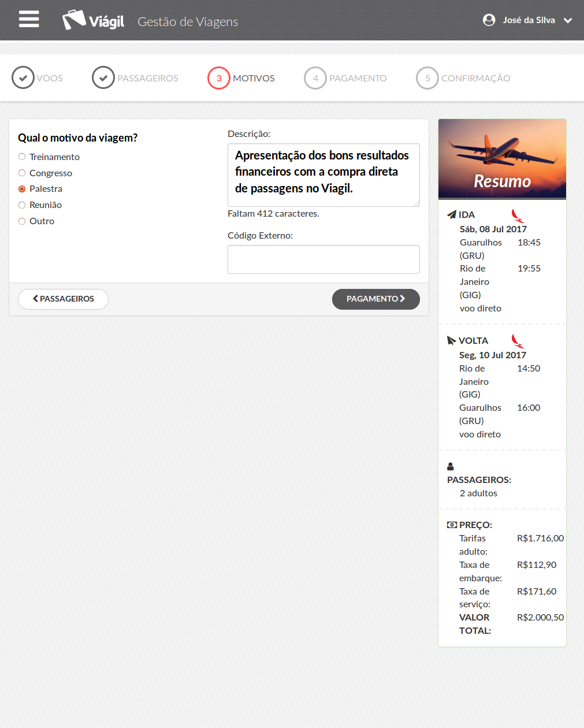This screenshot has width=584, height=728.
Task: Click the step 5 circle icon
Action: (427, 78)
